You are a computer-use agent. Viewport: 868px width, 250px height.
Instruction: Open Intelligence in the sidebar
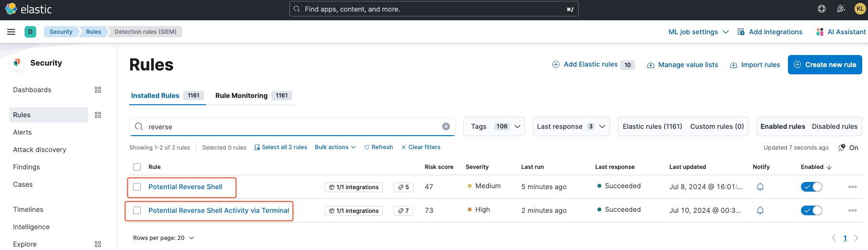pos(31,227)
